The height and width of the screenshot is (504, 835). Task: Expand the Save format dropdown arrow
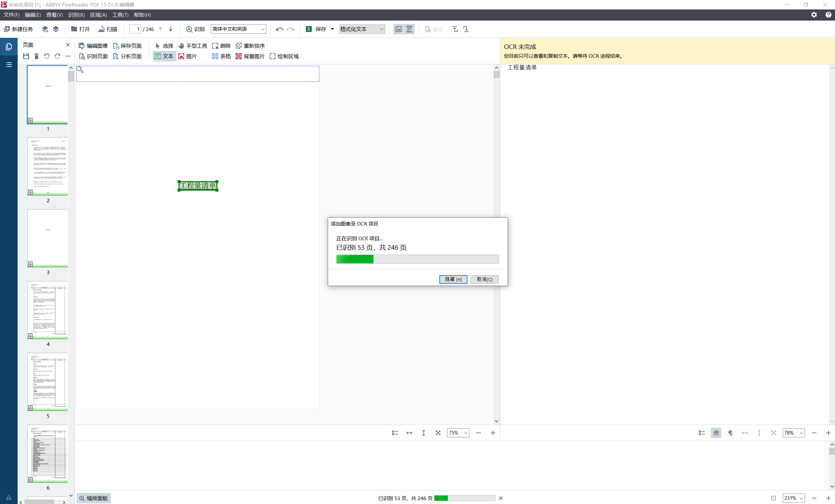[332, 29]
